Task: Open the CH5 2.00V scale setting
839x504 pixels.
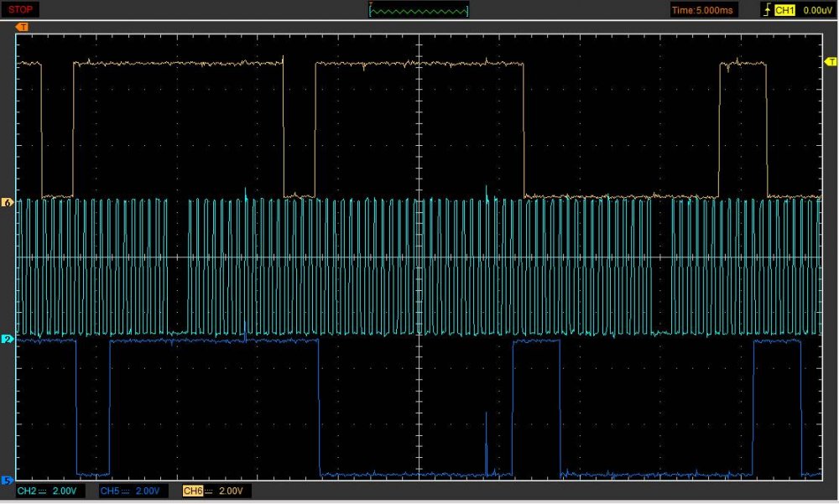Action: (x=148, y=491)
